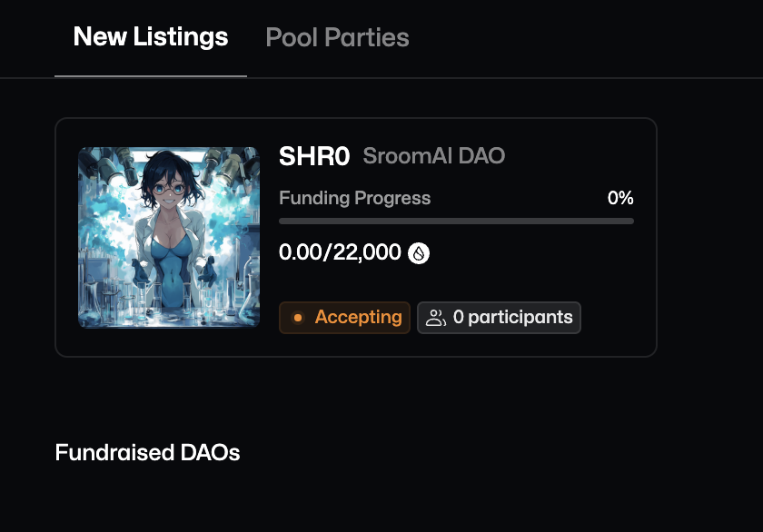Click the Funding Progress label
763x532 pixels.
355,198
